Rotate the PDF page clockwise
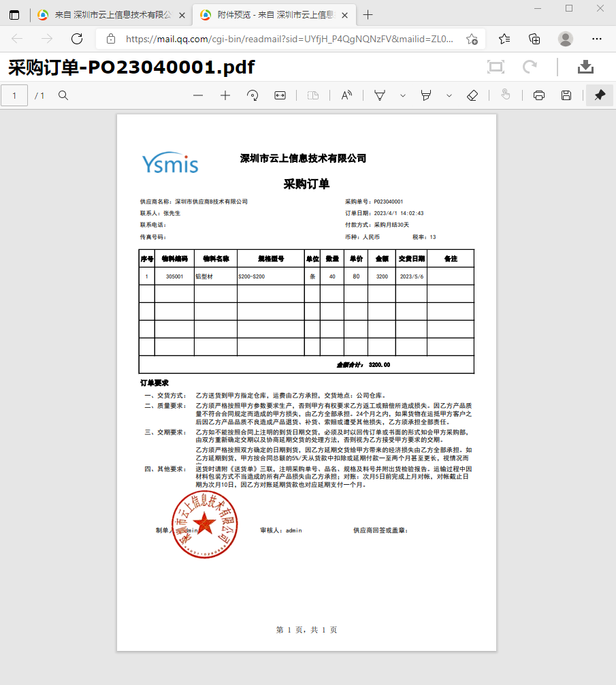Viewport: 616px width, 685px height. (x=253, y=95)
